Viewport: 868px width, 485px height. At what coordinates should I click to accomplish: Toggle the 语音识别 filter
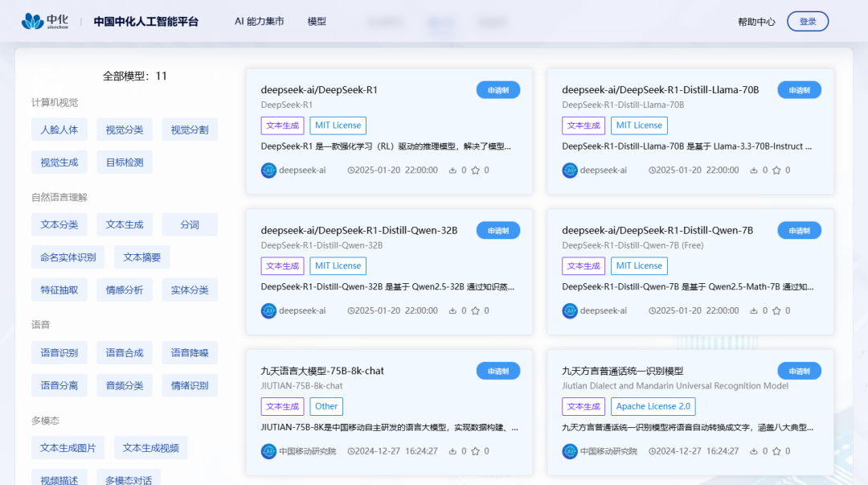[59, 352]
